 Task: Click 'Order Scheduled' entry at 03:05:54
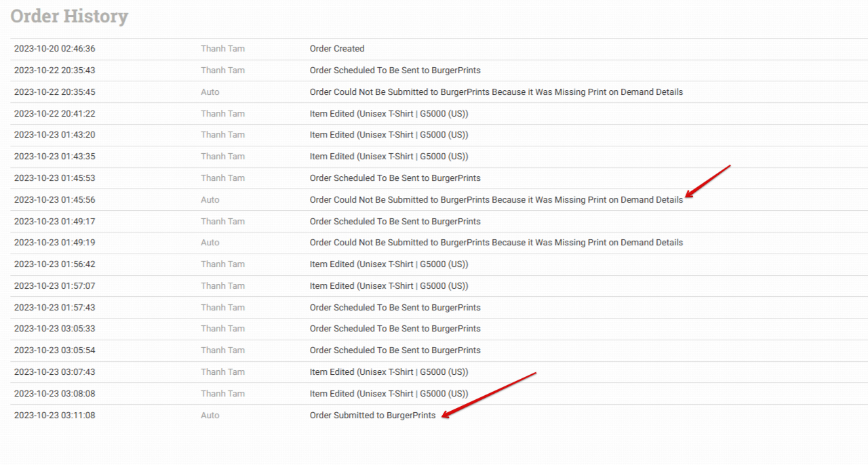pos(395,350)
